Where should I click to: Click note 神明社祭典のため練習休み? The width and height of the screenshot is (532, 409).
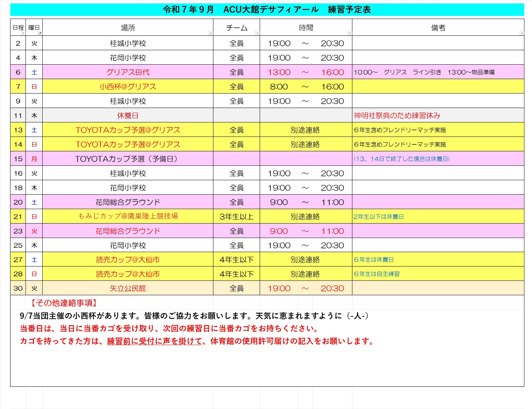tap(397, 115)
